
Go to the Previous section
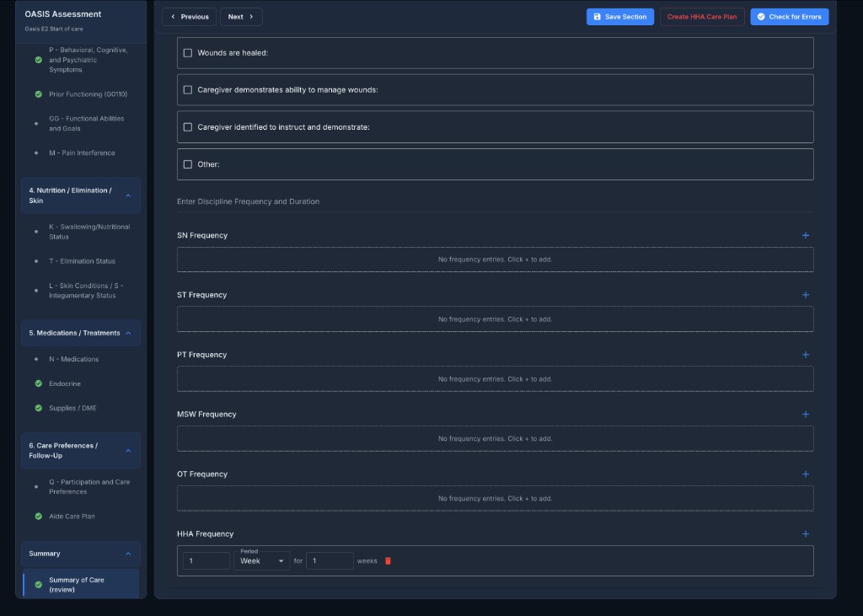click(x=190, y=17)
